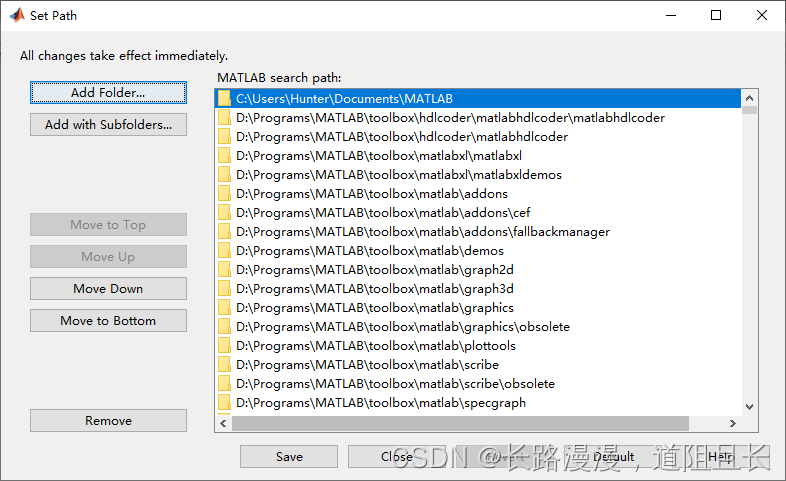Screen dimensions: 786x481
Task: Select C:\Users\Hunter\Documents\MATLAB entry
Action: click(478, 99)
